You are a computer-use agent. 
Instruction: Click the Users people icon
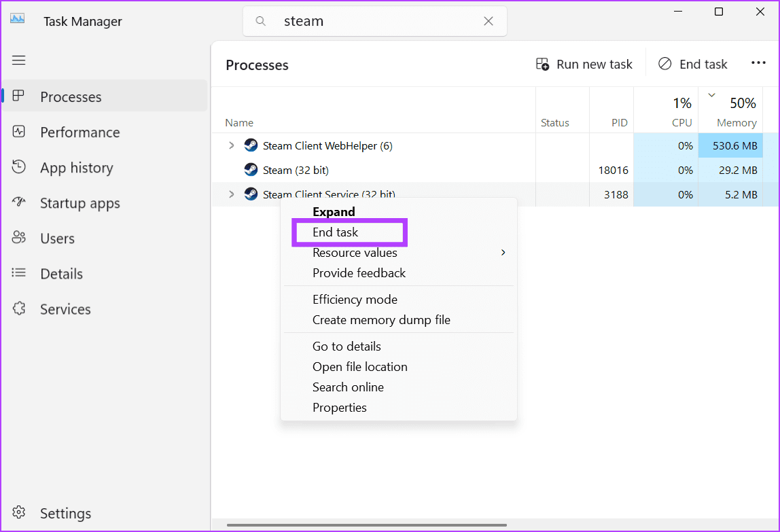click(x=18, y=237)
